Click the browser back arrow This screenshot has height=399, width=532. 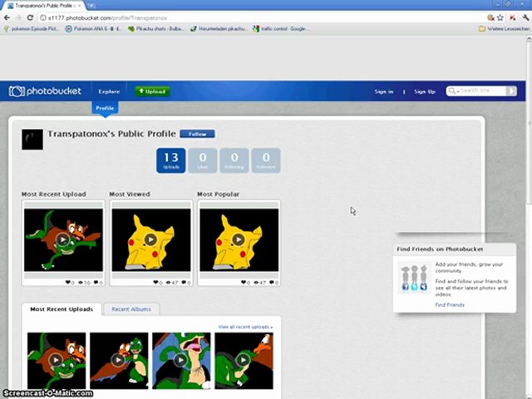(x=7, y=17)
